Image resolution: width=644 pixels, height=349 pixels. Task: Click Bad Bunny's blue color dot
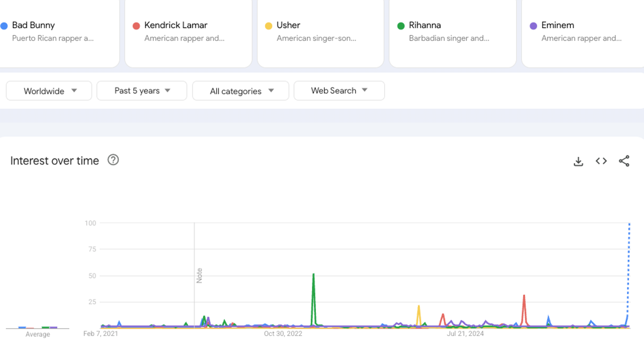[4, 26]
